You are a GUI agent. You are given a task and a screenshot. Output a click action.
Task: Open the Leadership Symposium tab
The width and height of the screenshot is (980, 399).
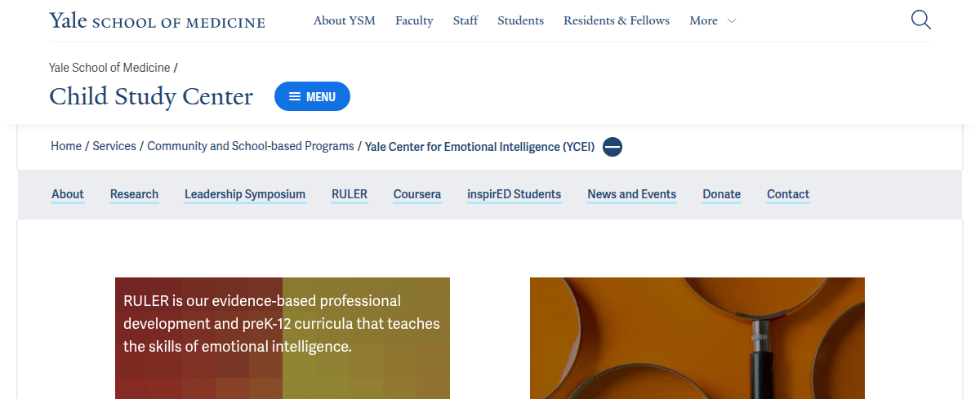(x=244, y=194)
